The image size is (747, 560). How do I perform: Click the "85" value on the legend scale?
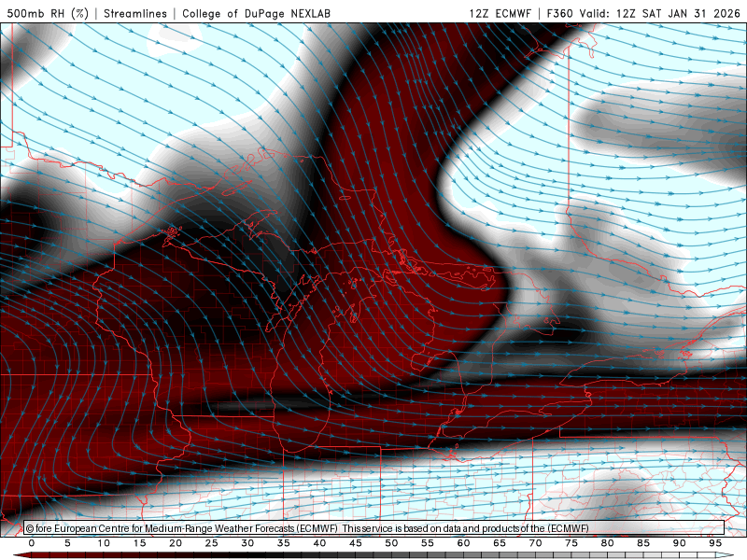click(643, 543)
